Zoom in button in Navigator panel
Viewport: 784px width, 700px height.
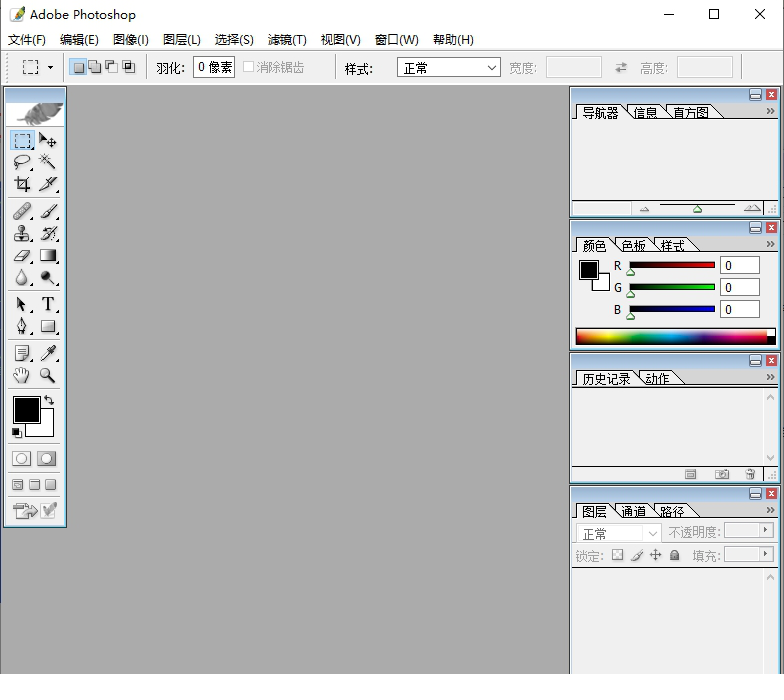pyautogui.click(x=752, y=208)
